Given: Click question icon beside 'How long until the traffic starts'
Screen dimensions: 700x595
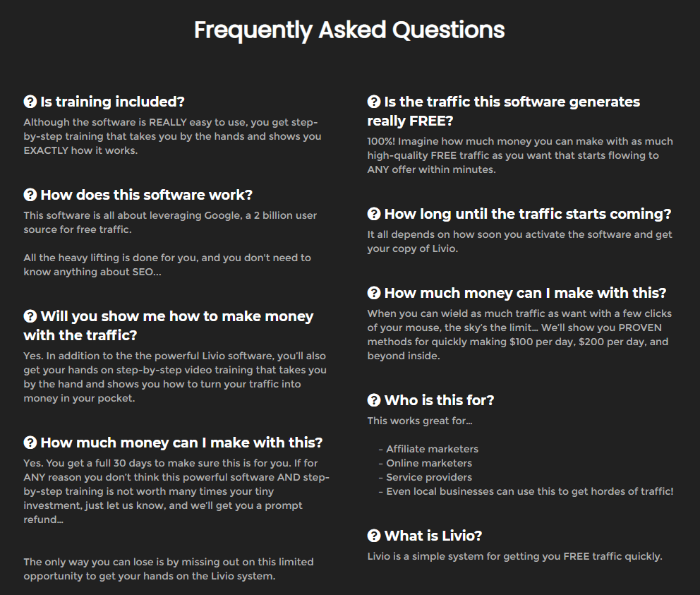Looking at the screenshot, I should pos(374,214).
